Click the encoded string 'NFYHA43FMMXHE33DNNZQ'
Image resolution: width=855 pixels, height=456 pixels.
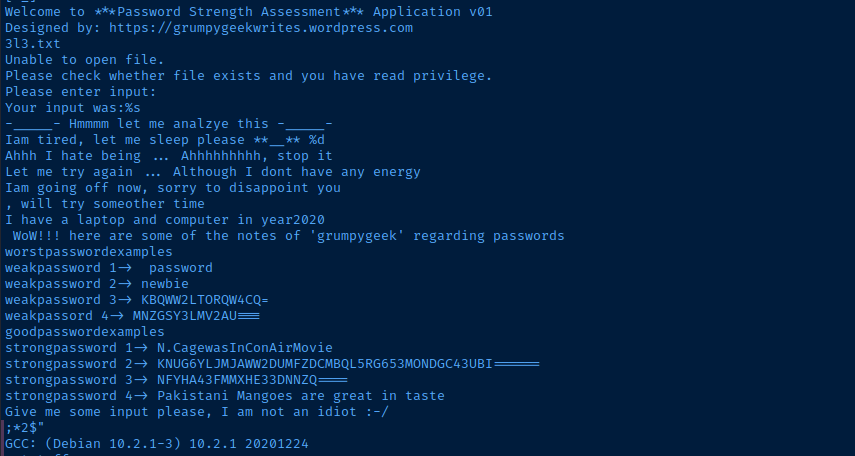coord(251,380)
